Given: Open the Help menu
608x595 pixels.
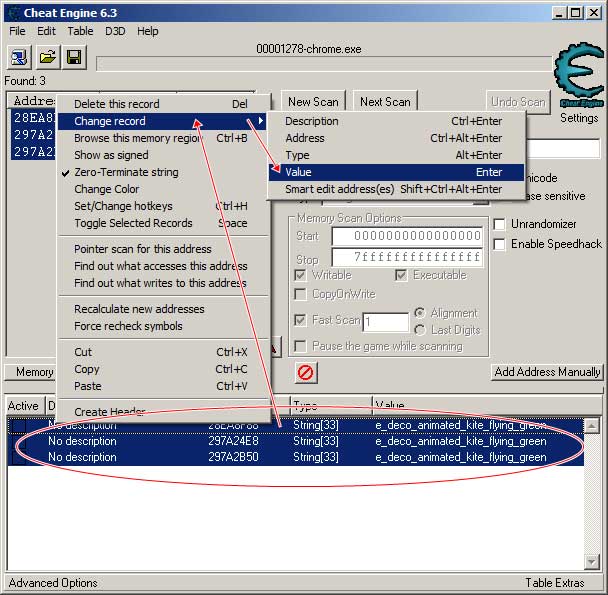Looking at the screenshot, I should 148,31.
